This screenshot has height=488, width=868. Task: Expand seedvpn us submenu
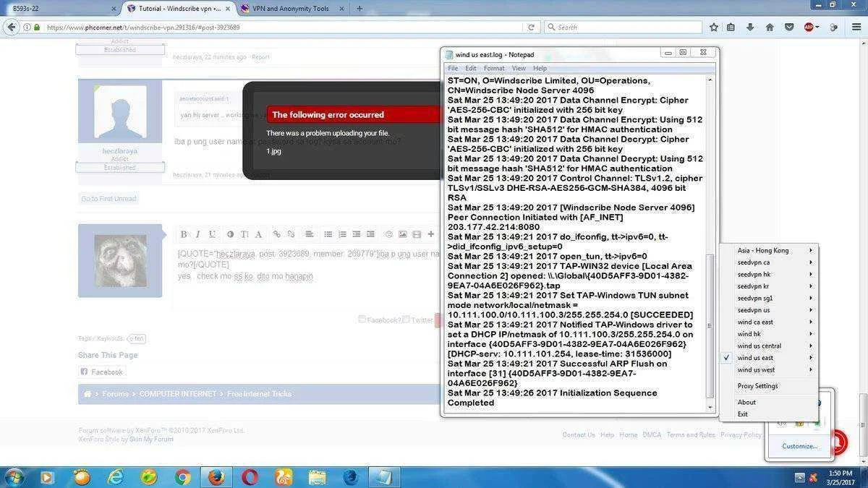pyautogui.click(x=768, y=310)
